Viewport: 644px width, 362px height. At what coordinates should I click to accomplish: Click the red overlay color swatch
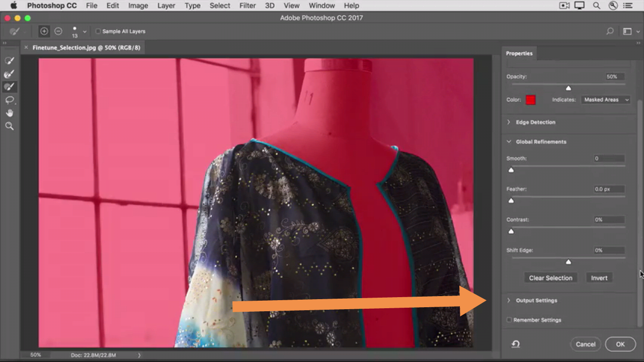(x=530, y=100)
